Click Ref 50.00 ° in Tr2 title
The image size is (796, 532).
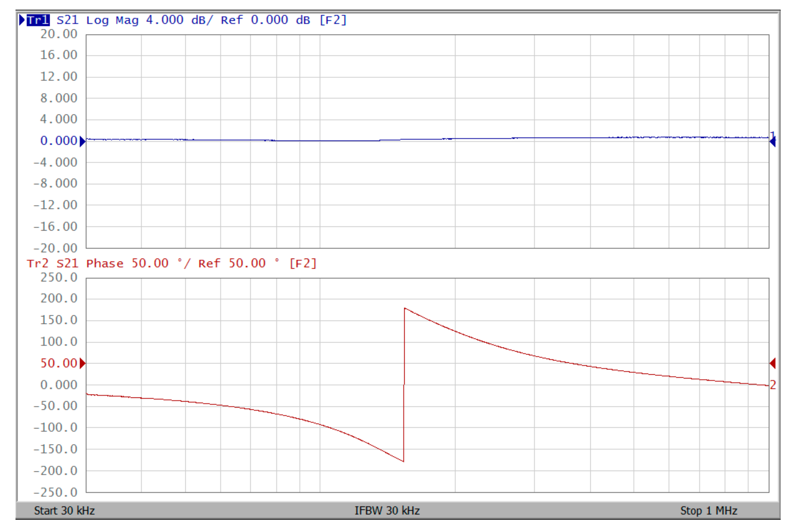pyautogui.click(x=238, y=264)
